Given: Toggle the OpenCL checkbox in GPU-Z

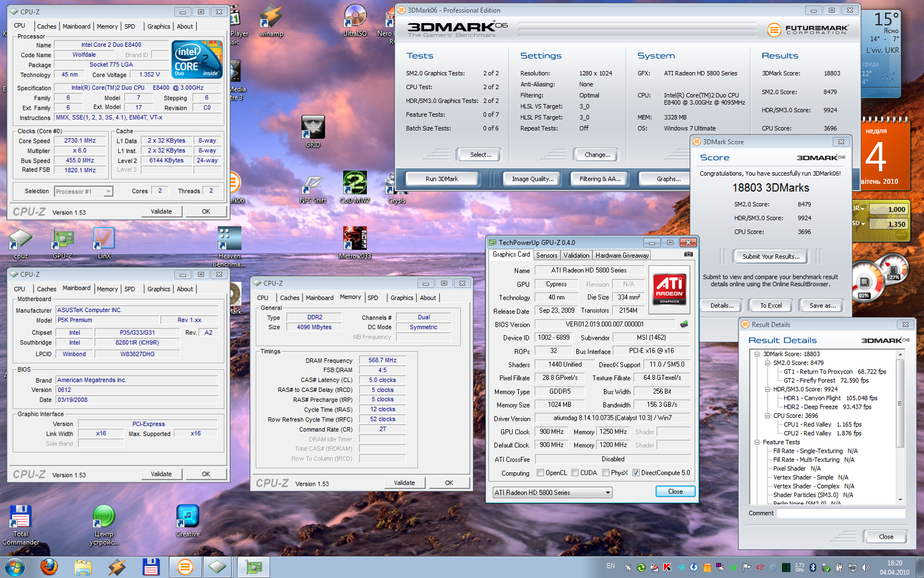Looking at the screenshot, I should pos(541,473).
